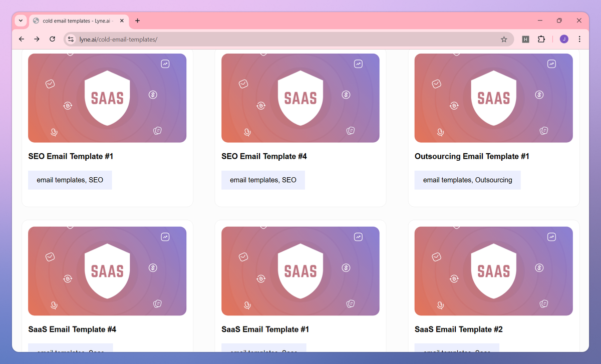This screenshot has height=364, width=601.
Task: Click the address bar URL field
Action: coord(288,39)
